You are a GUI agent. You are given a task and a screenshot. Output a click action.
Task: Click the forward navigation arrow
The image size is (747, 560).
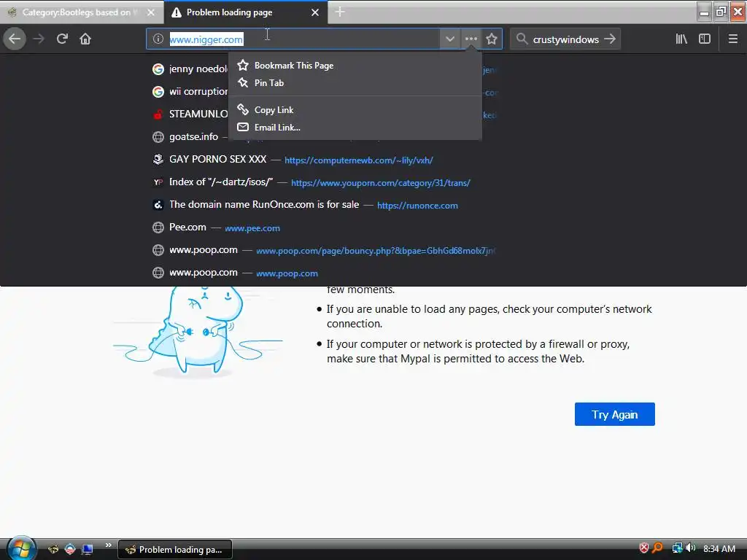[x=39, y=39]
